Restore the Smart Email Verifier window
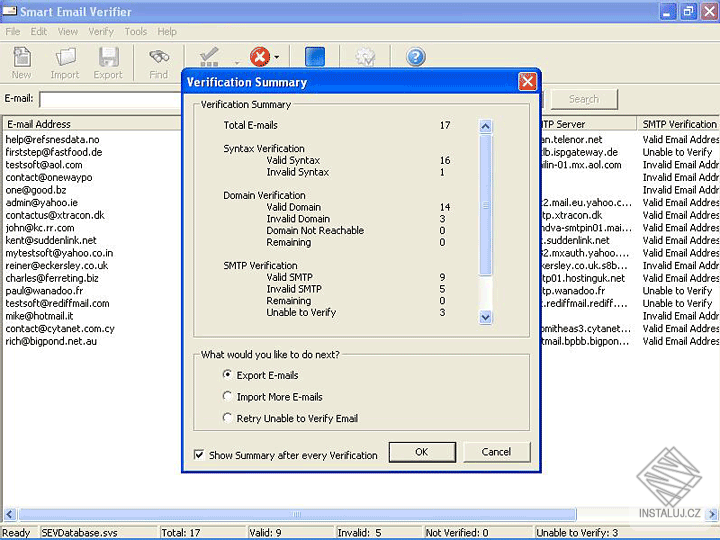Viewport: 720px width, 540px height. click(688, 11)
